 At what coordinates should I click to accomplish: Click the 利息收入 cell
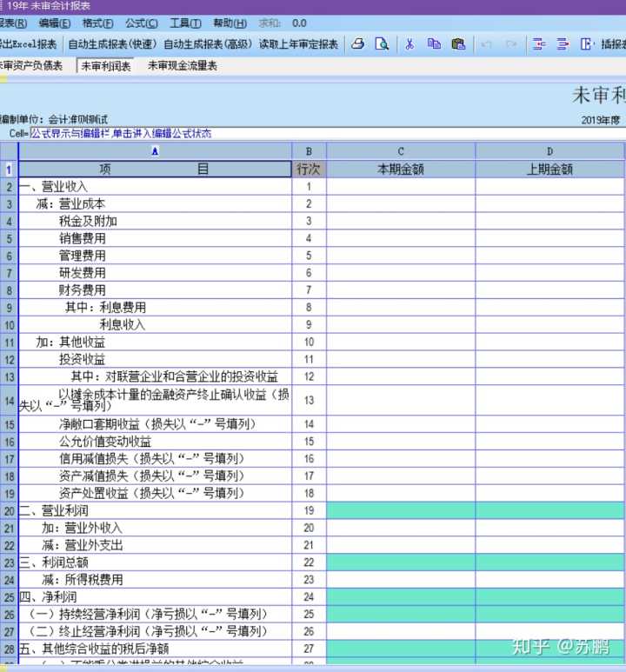coord(155,324)
